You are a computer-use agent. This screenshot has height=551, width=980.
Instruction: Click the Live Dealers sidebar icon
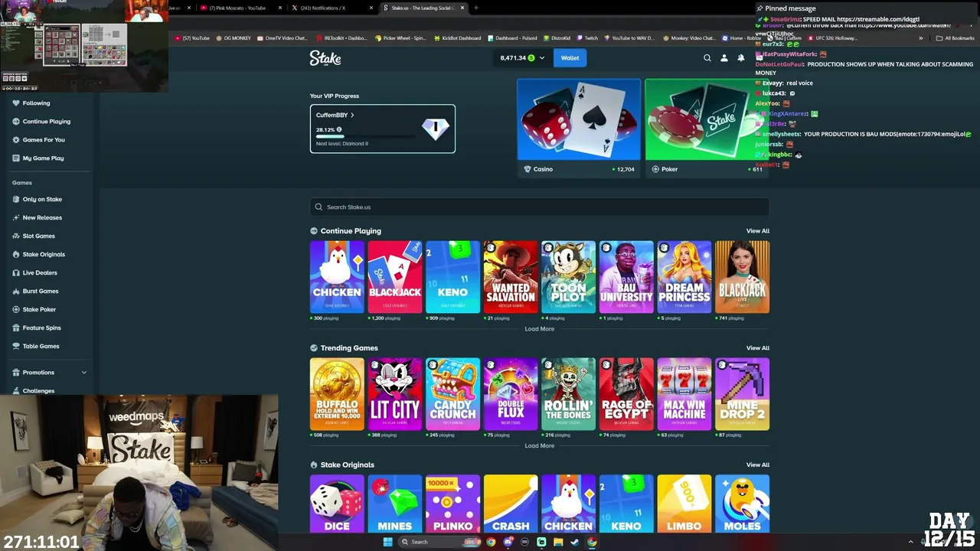[16, 272]
